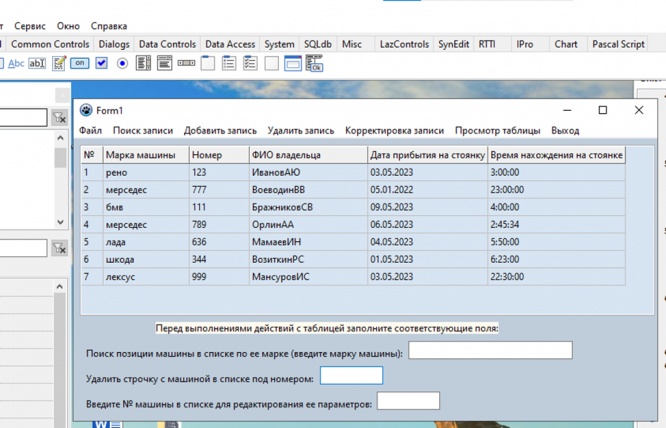Click the TFrame component icon
The image size is (666, 428).
[x=293, y=64]
